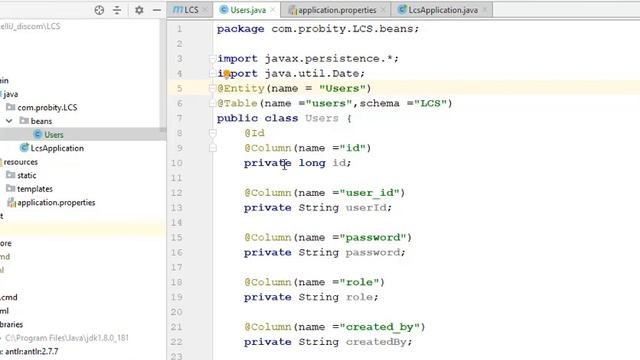The image size is (640, 360).
Task: Fold annotation at @Id line 8
Action: coord(213,133)
